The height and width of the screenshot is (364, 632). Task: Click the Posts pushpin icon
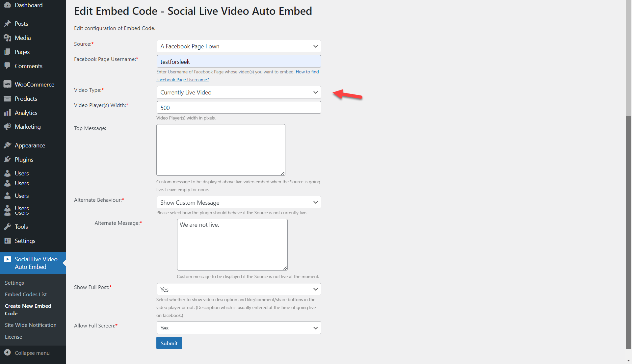[7, 24]
